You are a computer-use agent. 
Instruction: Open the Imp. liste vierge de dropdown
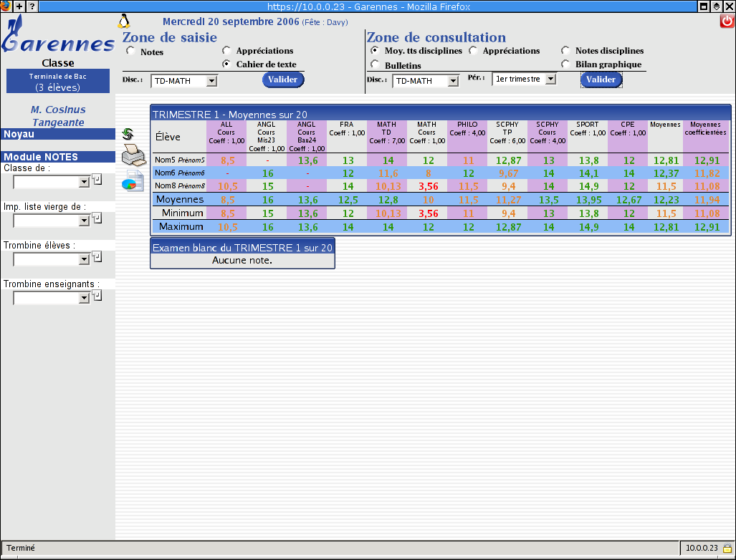click(x=51, y=221)
